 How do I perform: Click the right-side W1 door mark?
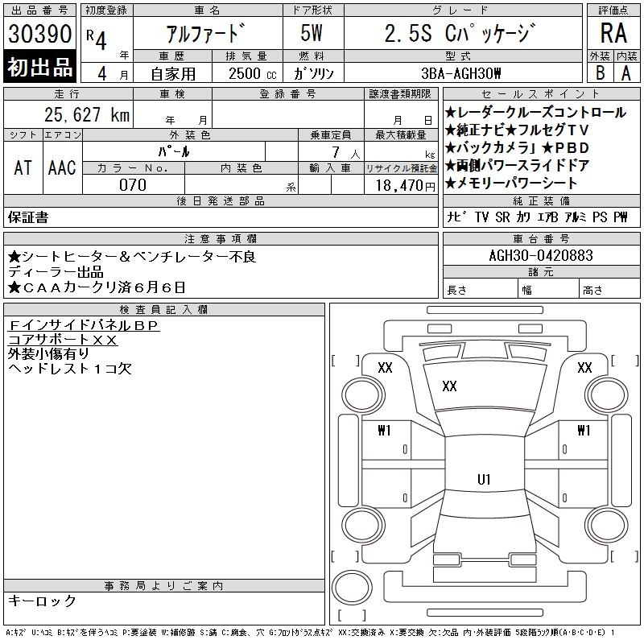click(584, 431)
